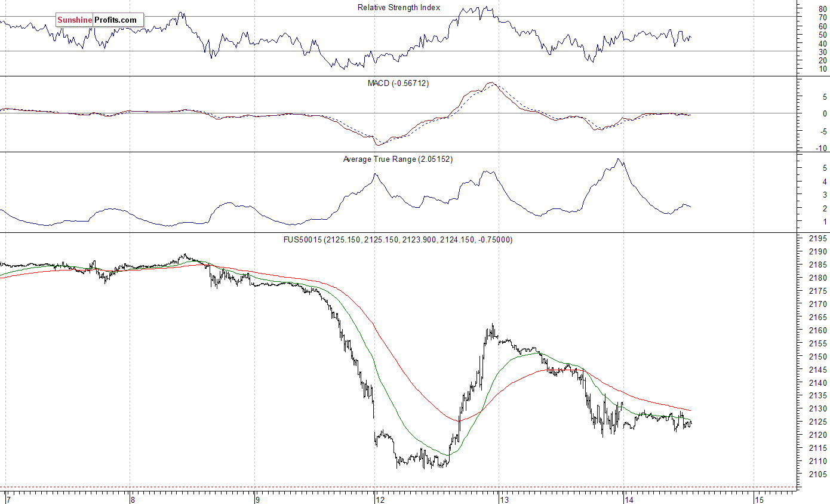Click date label 13 on time axis

(504, 499)
